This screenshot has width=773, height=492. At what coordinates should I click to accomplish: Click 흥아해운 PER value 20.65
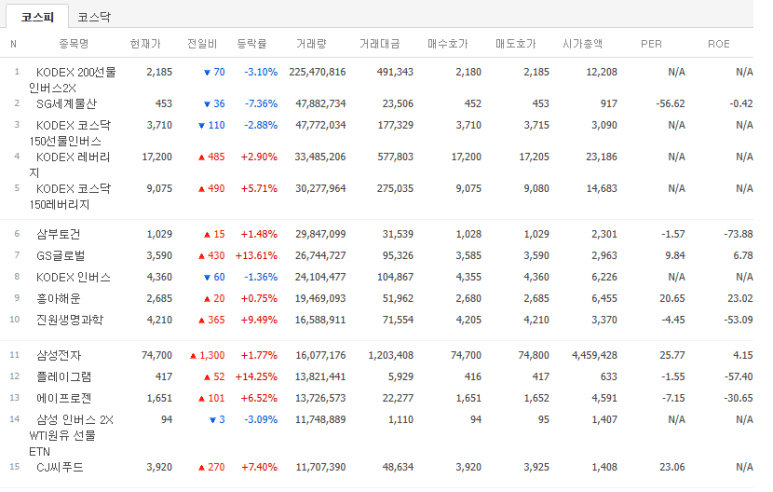[x=672, y=298]
